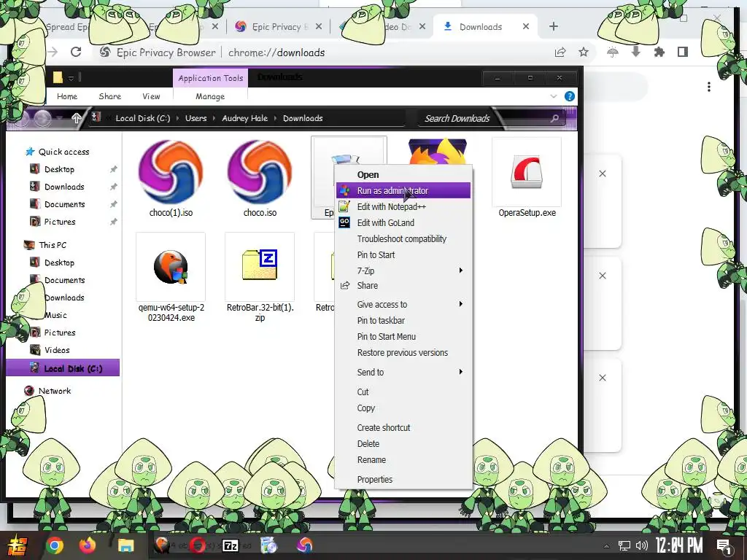Select the choco.iso file icon
747x560 pixels.
260,172
